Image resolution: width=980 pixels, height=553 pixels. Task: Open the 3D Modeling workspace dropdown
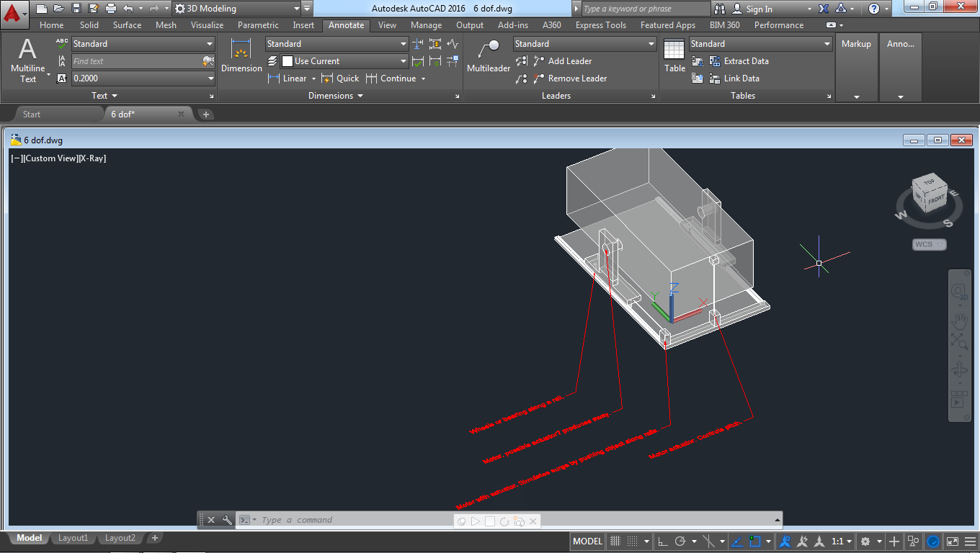pyautogui.click(x=238, y=9)
